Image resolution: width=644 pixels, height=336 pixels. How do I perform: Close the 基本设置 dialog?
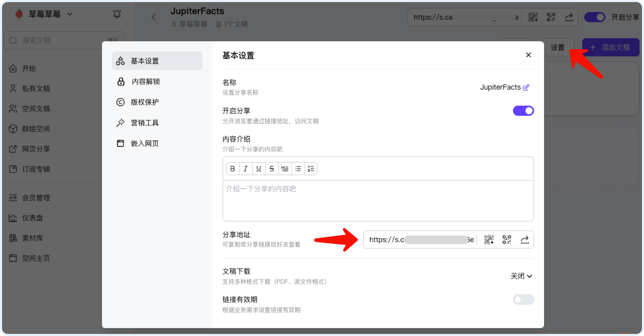[x=528, y=55]
